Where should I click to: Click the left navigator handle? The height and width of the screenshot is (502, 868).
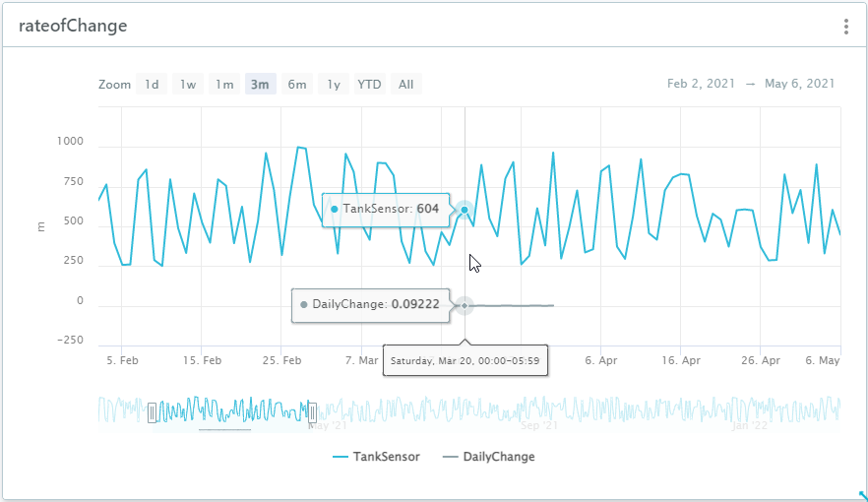pos(153,412)
